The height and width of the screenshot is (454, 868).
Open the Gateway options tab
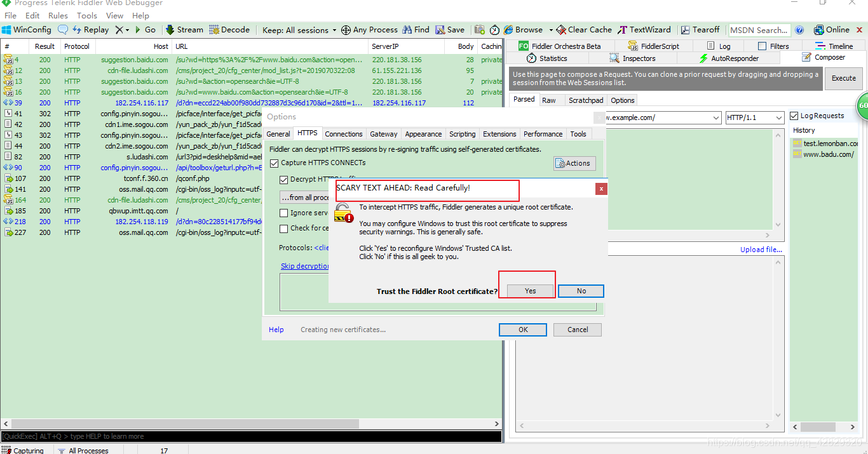click(x=384, y=134)
